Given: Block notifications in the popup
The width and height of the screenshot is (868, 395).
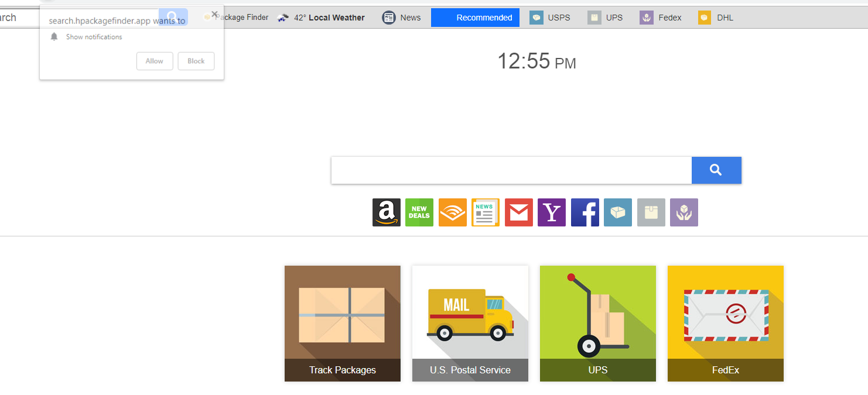Looking at the screenshot, I should [196, 61].
